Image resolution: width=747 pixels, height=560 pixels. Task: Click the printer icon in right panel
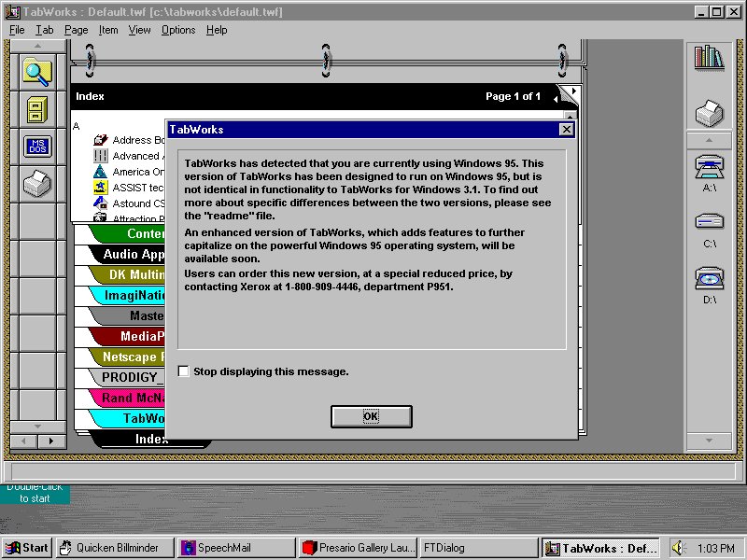coord(709,113)
